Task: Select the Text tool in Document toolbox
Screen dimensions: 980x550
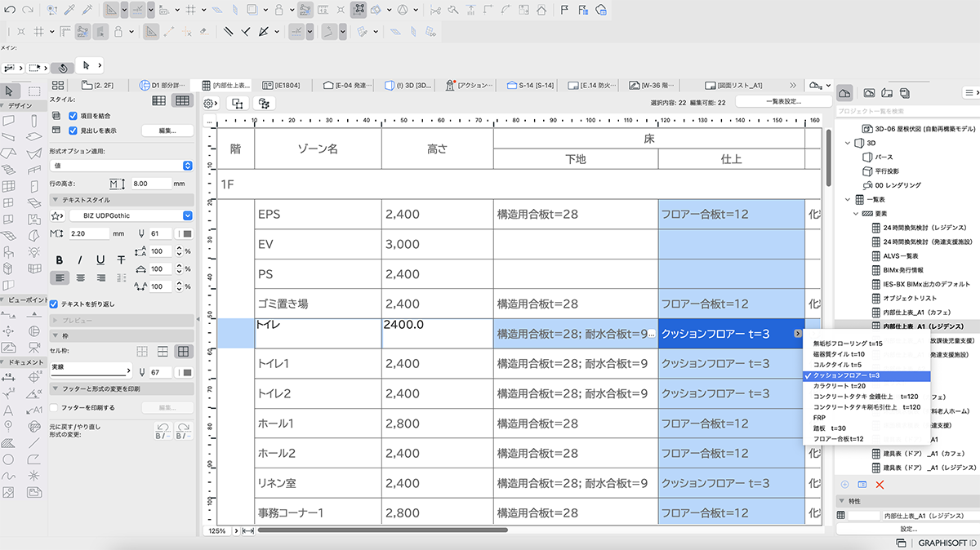Action: pos(9,410)
